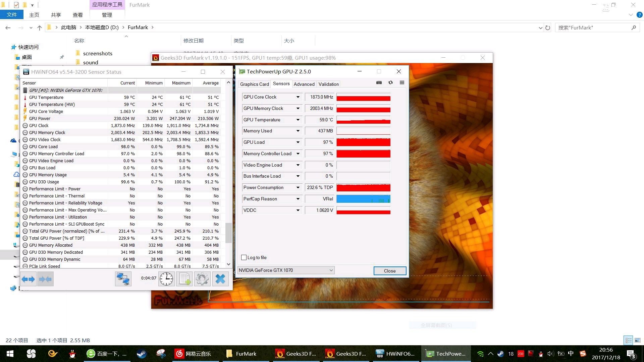Click the Close button in GPU-Z
The image size is (644, 362).
click(390, 271)
